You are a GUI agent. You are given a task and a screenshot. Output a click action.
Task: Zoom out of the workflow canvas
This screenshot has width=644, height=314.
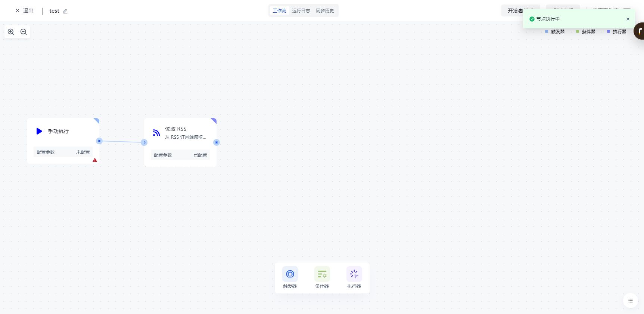(x=24, y=32)
